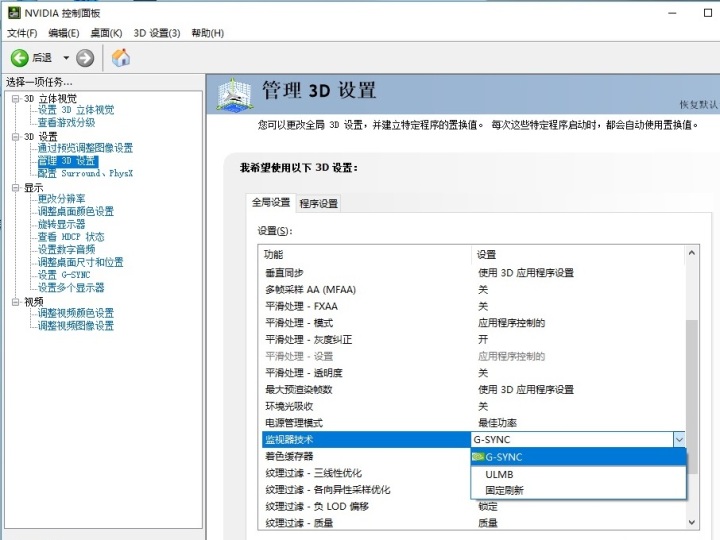This screenshot has height=540, width=720.
Task: Choose ULMB in the dropdown list
Action: click(x=579, y=474)
